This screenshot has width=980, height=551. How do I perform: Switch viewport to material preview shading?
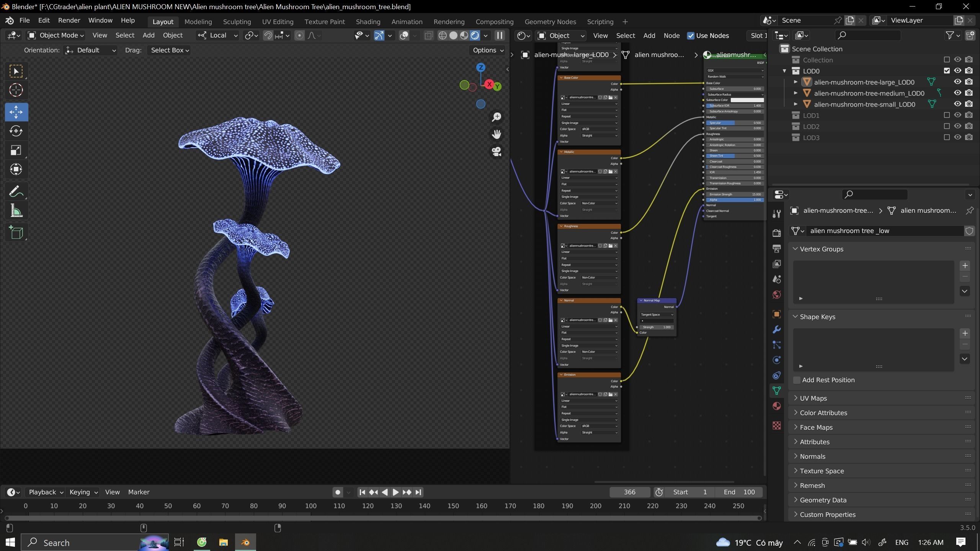click(x=464, y=36)
